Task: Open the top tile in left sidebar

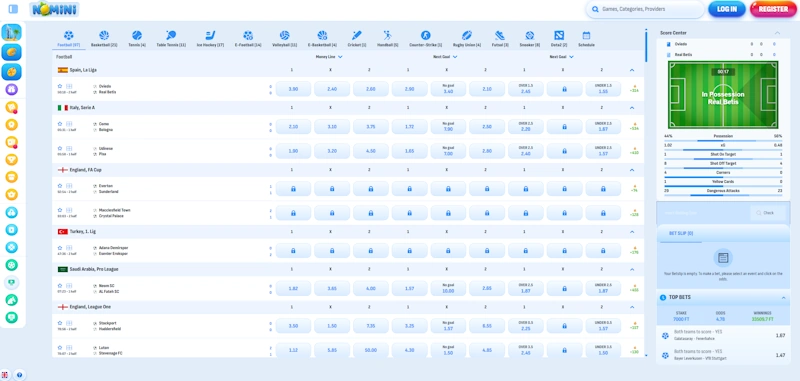Action: pyautogui.click(x=11, y=33)
